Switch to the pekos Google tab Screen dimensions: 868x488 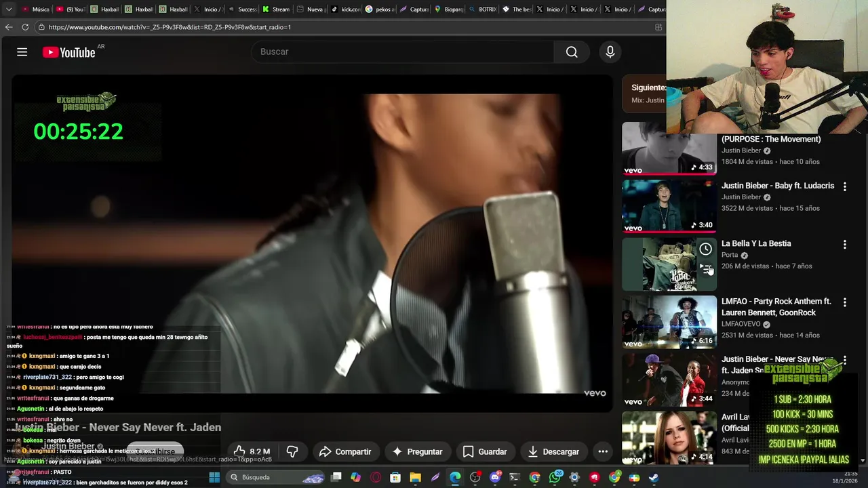pyautogui.click(x=380, y=9)
